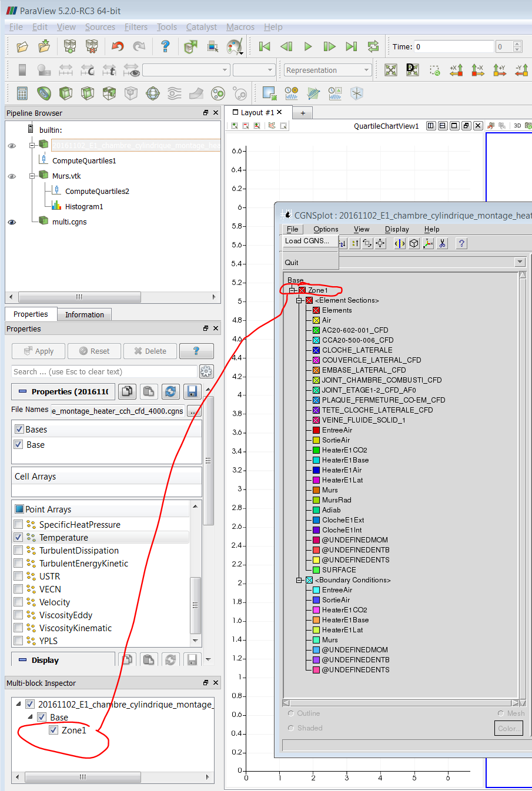Image resolution: width=532 pixels, height=791 pixels.
Task: Click the last frame playback button
Action: click(x=352, y=46)
